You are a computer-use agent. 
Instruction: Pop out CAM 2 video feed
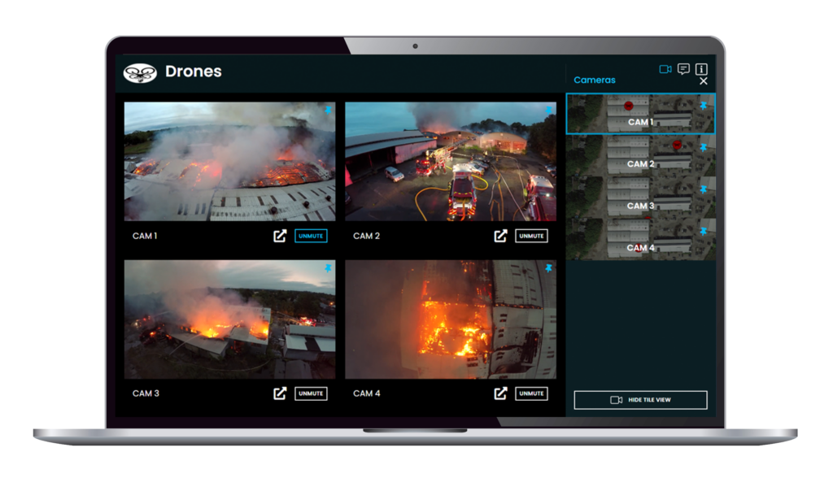500,236
